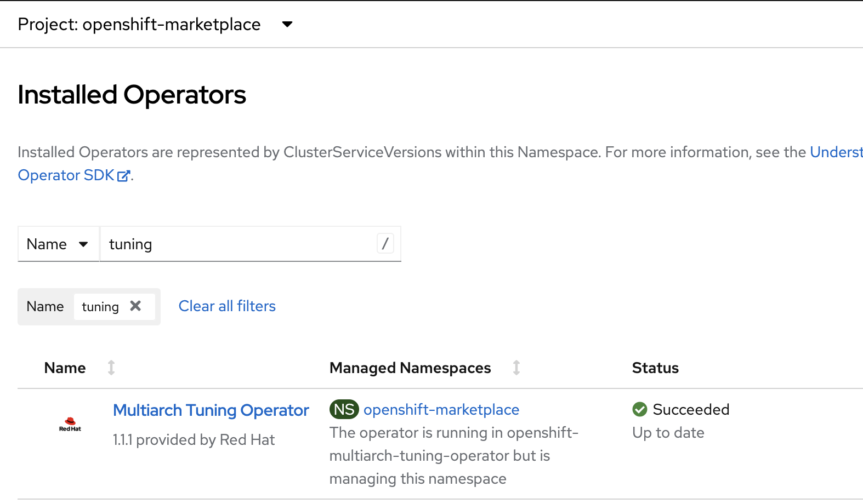Open the Operator SDK external link
This screenshot has height=504, width=863.
66,175
